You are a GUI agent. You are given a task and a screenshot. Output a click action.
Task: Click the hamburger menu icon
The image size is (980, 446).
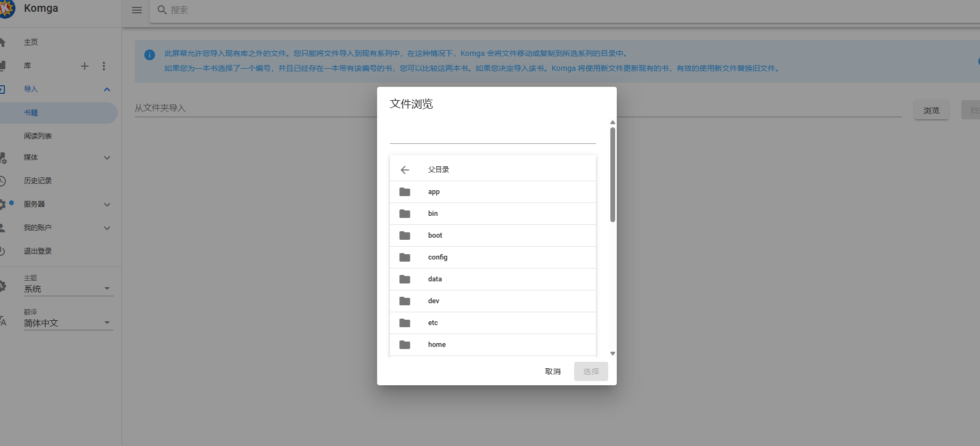coord(137,10)
